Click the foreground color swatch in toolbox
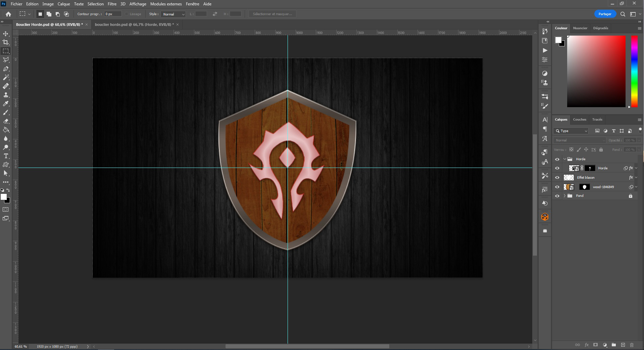Viewport: 644px width, 350px height. click(x=4, y=197)
